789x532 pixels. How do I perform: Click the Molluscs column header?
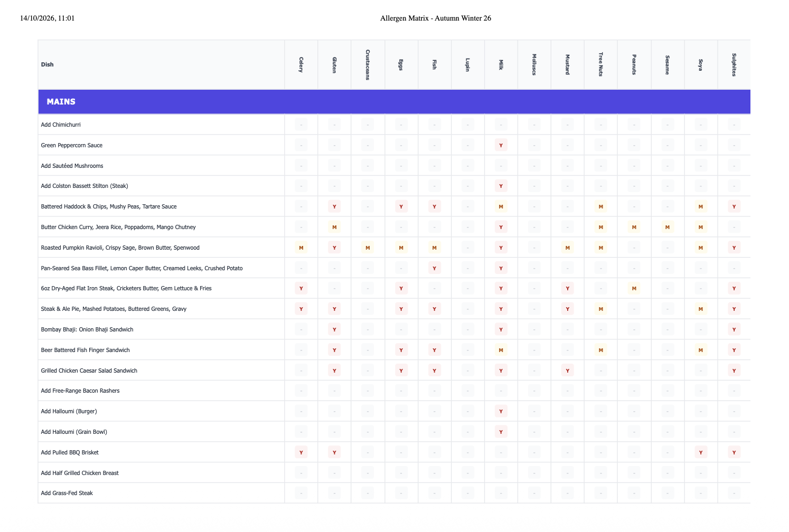(534, 64)
